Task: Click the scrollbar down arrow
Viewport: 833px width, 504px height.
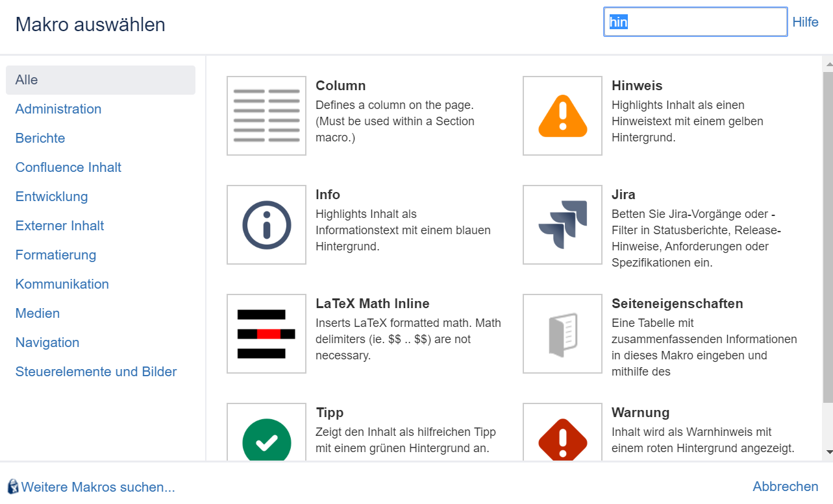Action: (828, 451)
